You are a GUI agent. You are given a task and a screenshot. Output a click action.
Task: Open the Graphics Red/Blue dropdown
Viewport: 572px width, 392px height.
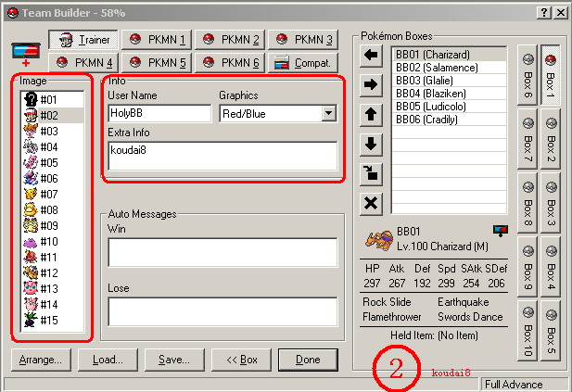(329, 113)
